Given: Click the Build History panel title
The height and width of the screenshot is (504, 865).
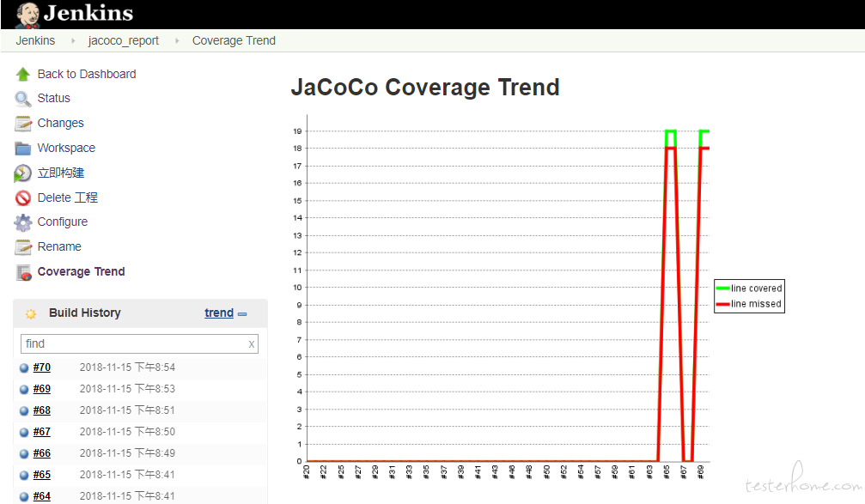Looking at the screenshot, I should tap(85, 313).
